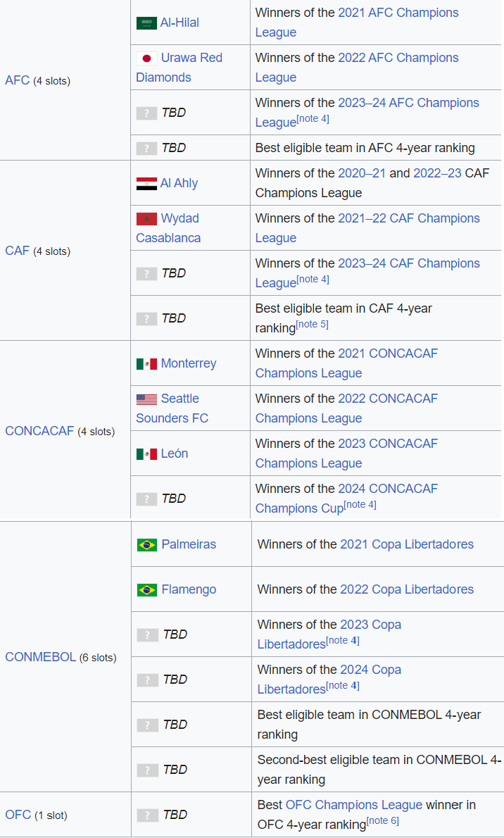Open the OFC Champions League link
The width and height of the screenshot is (504, 838).
coord(354,804)
